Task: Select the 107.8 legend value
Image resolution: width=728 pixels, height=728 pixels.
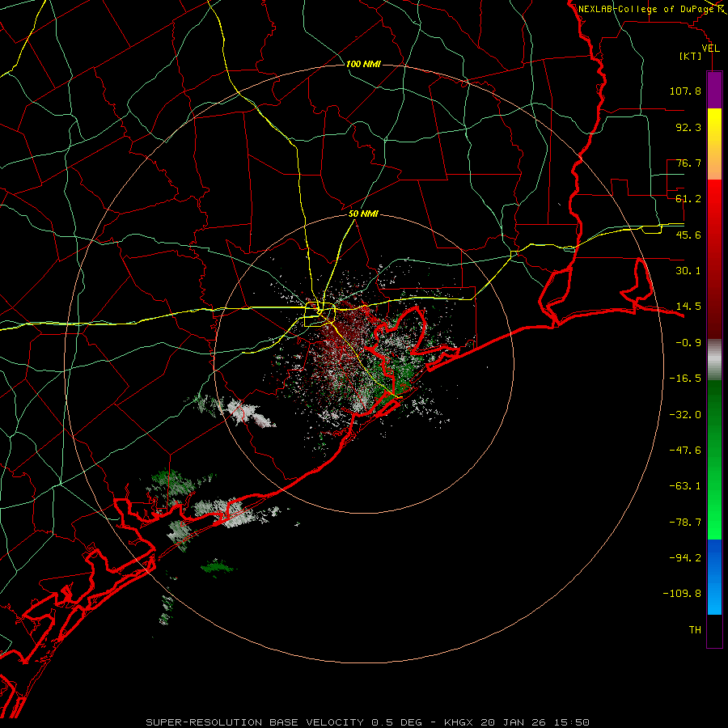Action: pyautogui.click(x=685, y=91)
